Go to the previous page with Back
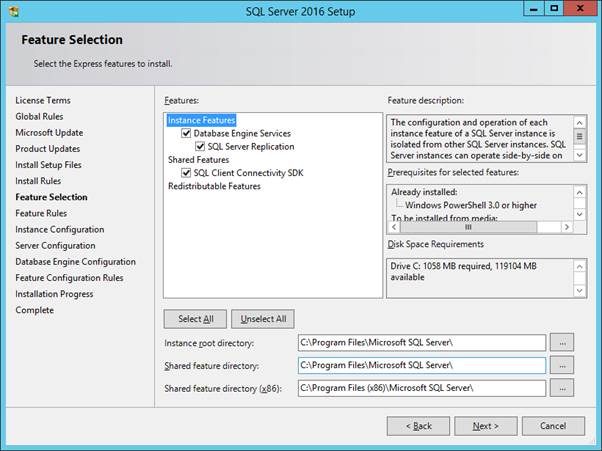602x451 pixels. (418, 426)
